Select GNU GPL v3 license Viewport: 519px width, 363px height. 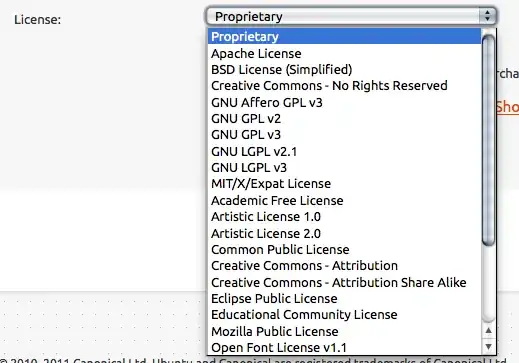pos(344,135)
